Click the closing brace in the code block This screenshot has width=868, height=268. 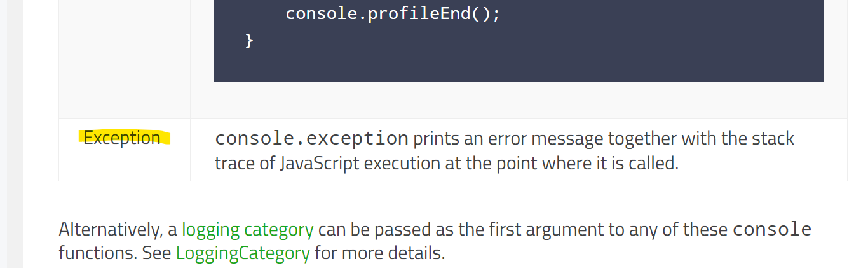pyautogui.click(x=250, y=41)
